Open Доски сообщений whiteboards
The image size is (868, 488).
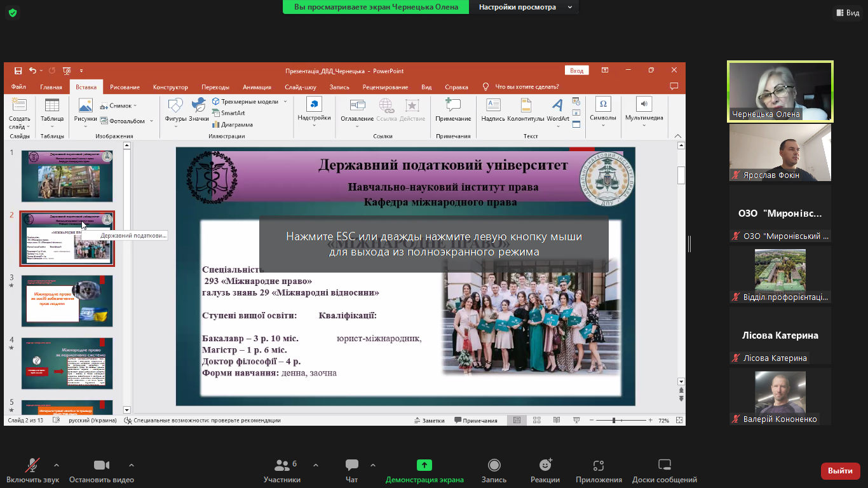[665, 471]
